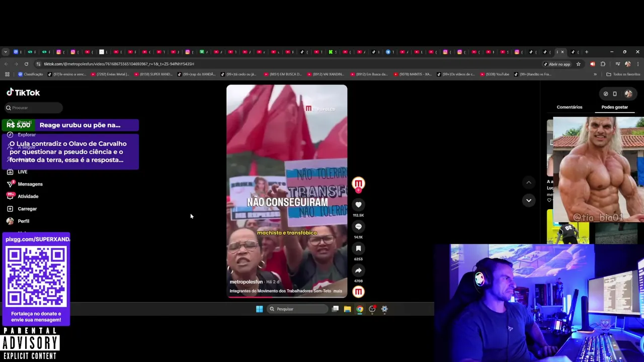Open site information icon in address bar

39,64
